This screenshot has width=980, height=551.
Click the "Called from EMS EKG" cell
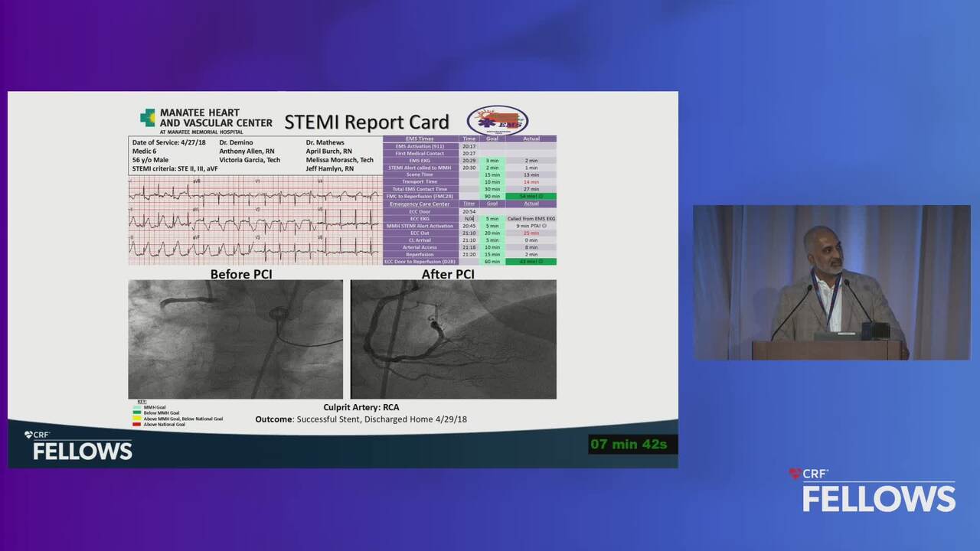click(531, 219)
